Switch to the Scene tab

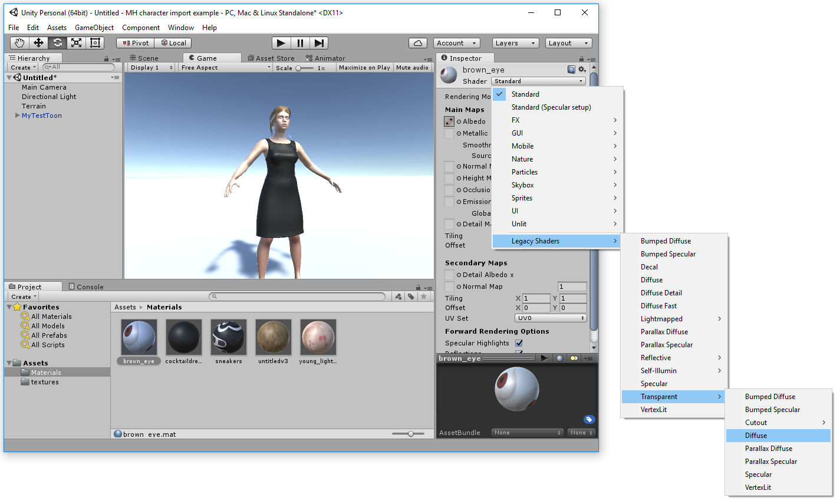point(144,58)
